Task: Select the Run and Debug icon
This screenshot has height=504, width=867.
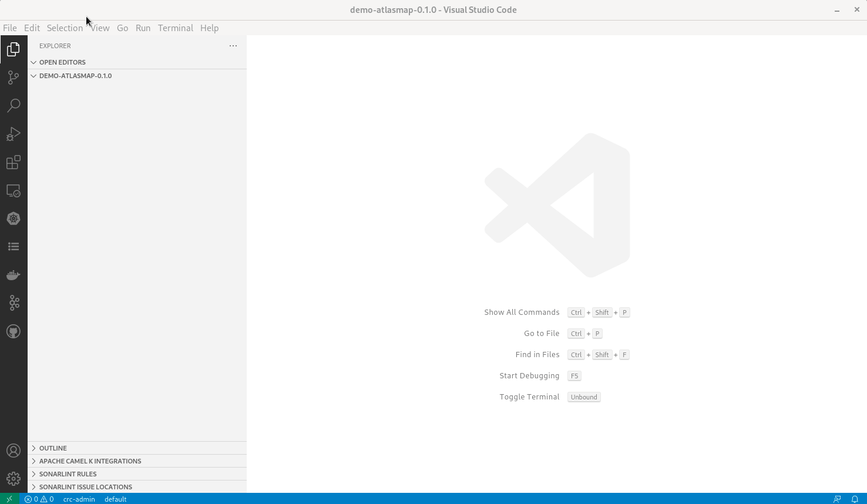Action: click(14, 133)
